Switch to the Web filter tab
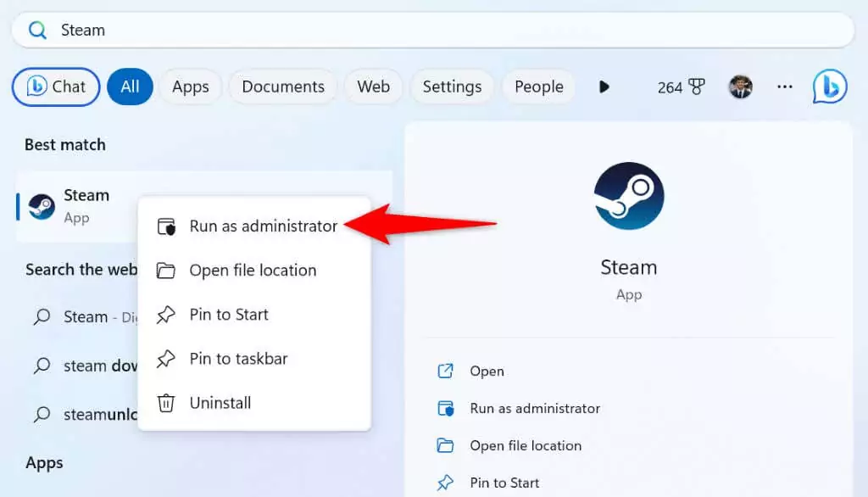Screen dimensions: 868x497 coord(373,87)
